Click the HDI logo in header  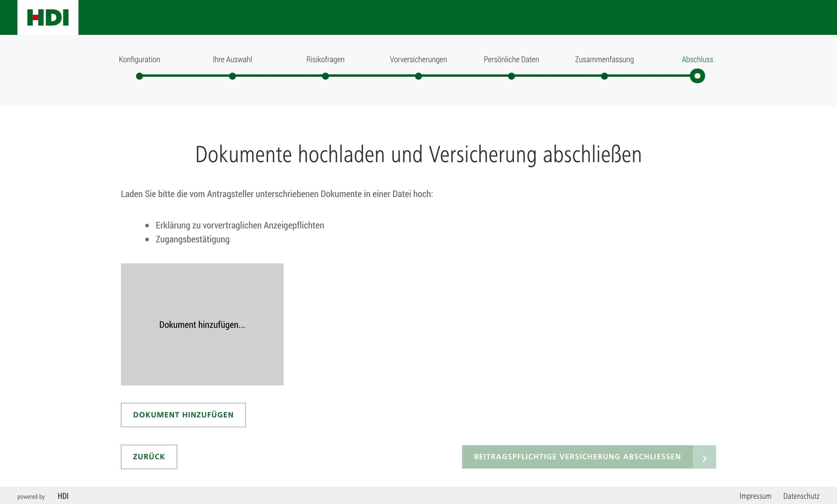[48, 17]
